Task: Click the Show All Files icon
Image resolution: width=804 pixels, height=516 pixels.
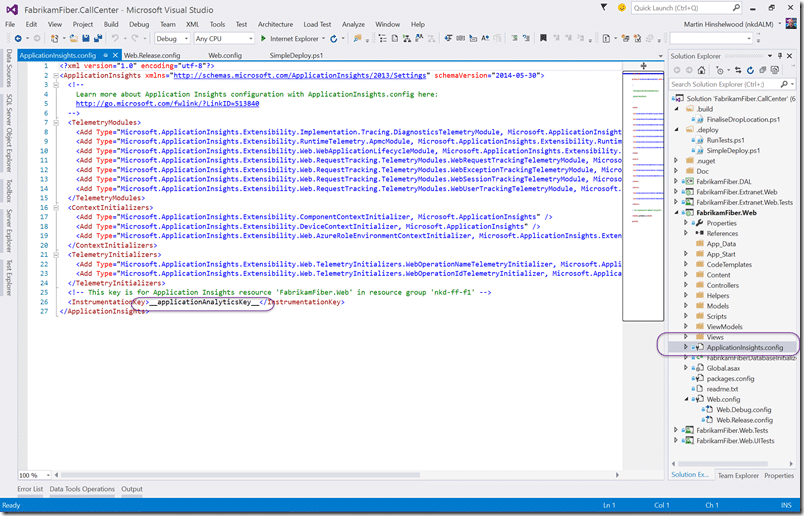Action: [775, 70]
